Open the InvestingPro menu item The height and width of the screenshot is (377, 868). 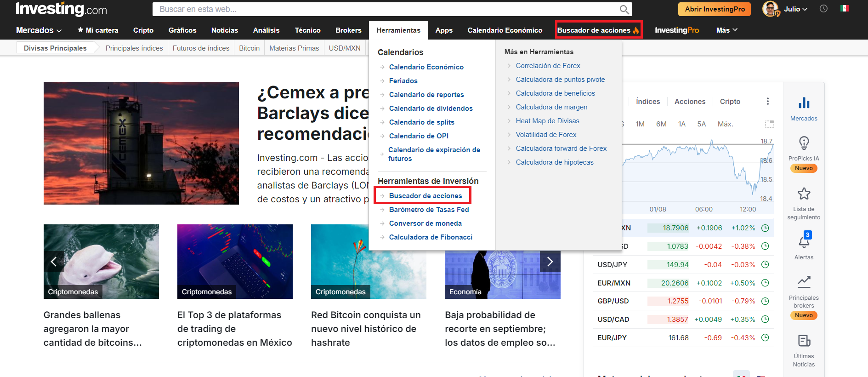click(x=677, y=30)
